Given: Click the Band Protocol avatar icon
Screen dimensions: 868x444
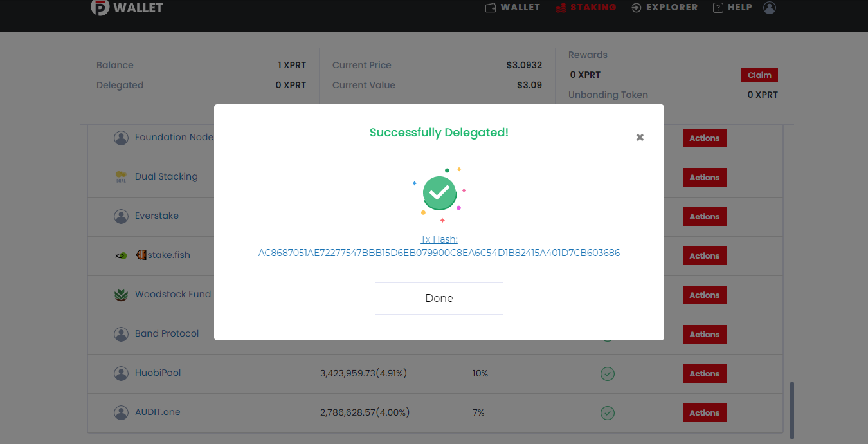Looking at the screenshot, I should (121, 334).
